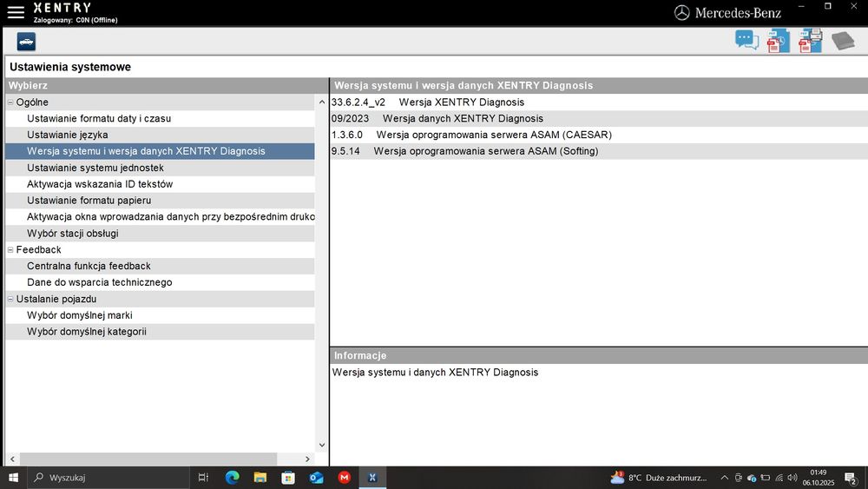868x489 pixels.
Task: Open the Wi-Fi network tray icon
Action: click(x=779, y=478)
